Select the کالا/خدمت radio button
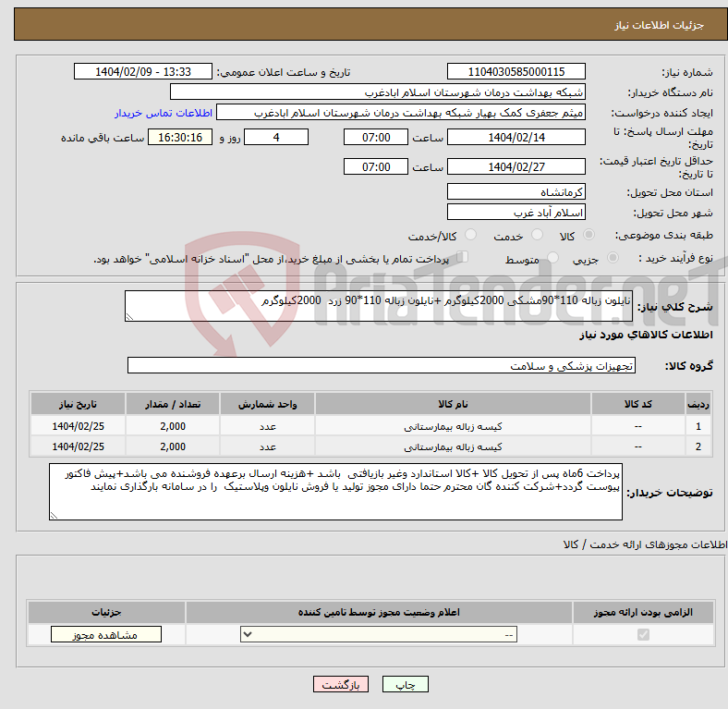728x709 pixels. pyautogui.click(x=471, y=235)
